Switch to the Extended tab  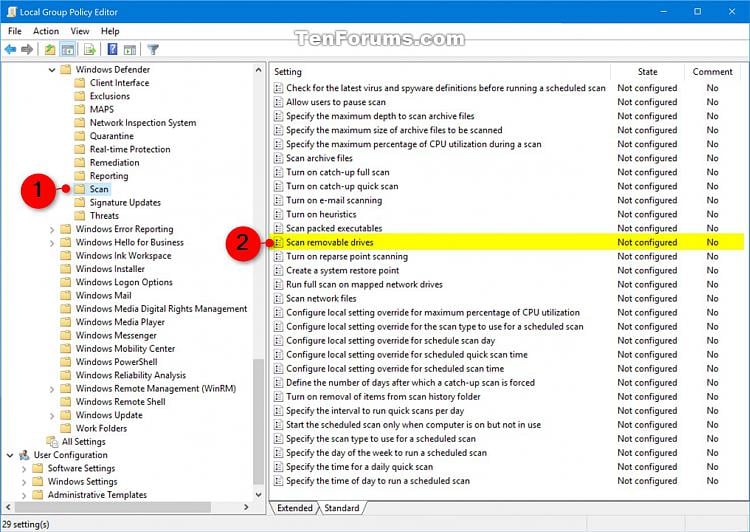[x=295, y=508]
